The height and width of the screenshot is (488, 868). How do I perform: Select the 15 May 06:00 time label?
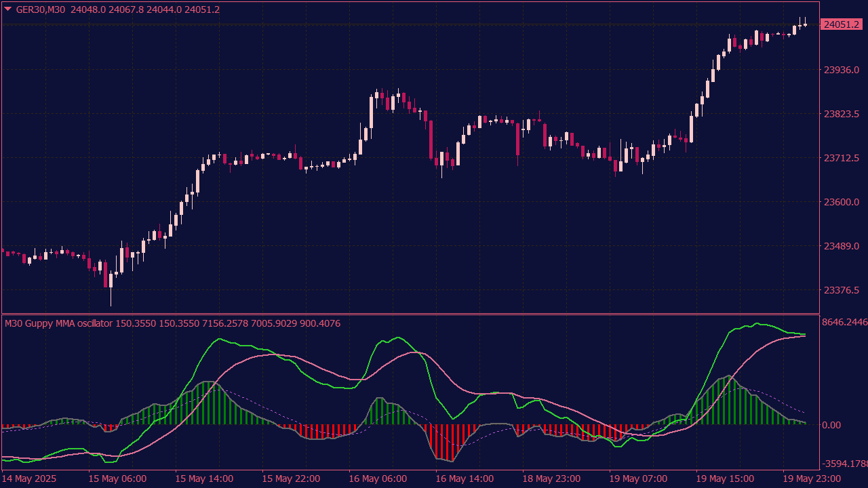click(117, 479)
